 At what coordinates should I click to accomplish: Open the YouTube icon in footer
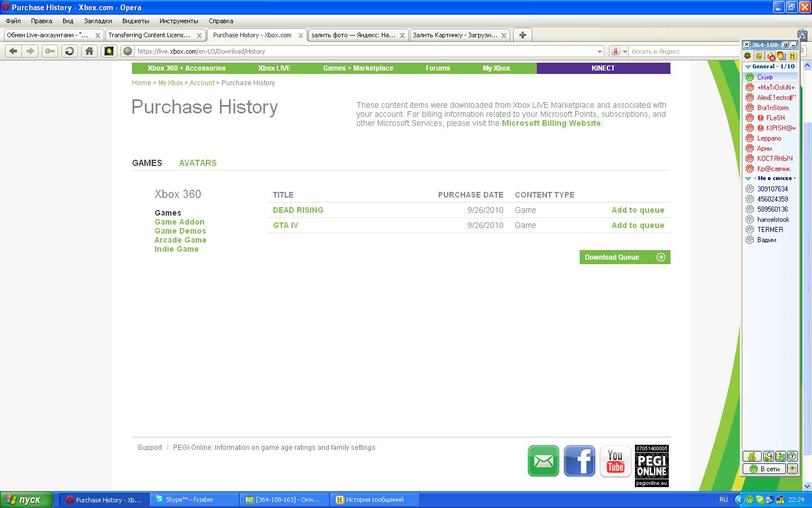615,461
